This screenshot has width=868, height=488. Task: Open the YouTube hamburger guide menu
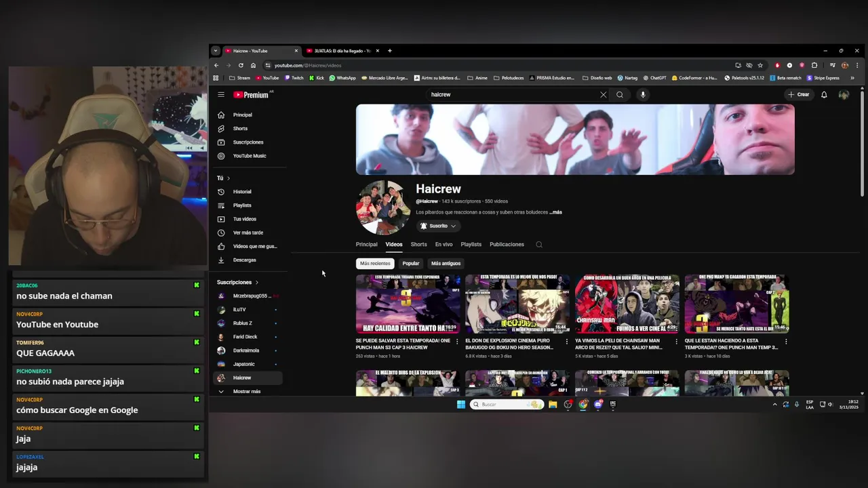(x=220, y=95)
